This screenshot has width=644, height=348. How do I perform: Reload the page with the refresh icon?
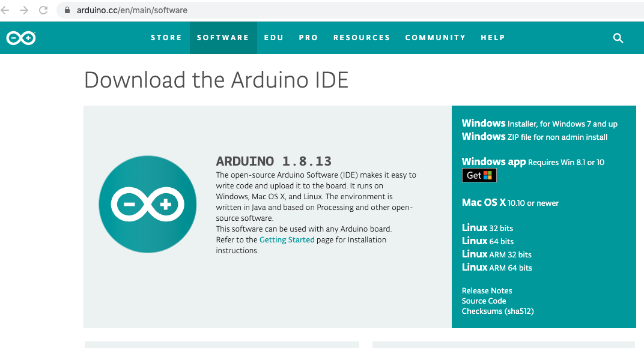41,10
